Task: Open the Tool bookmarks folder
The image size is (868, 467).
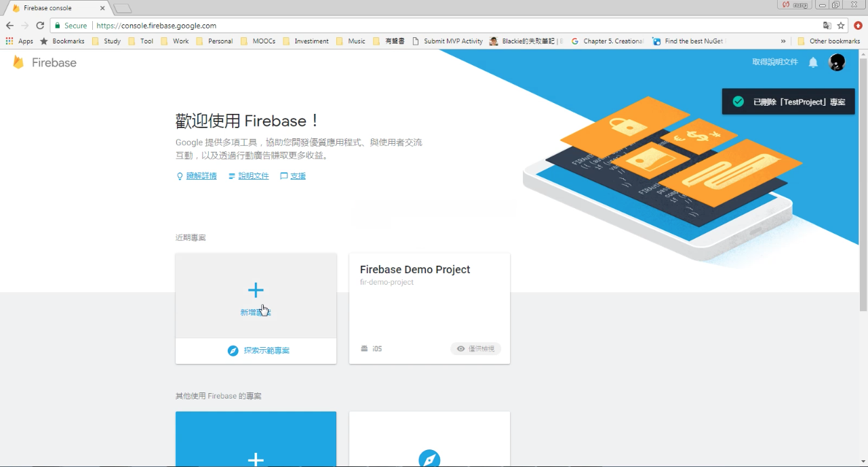Action: (x=140, y=41)
